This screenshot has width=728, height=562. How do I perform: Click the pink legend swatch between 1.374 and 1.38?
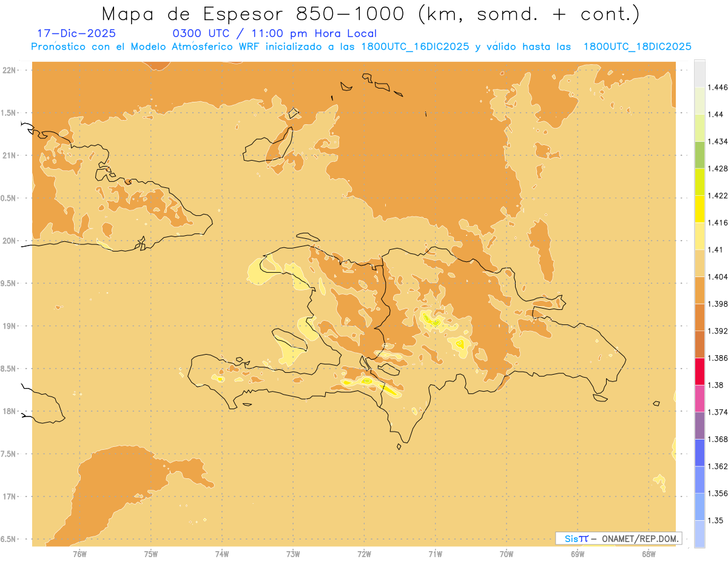[x=699, y=398]
